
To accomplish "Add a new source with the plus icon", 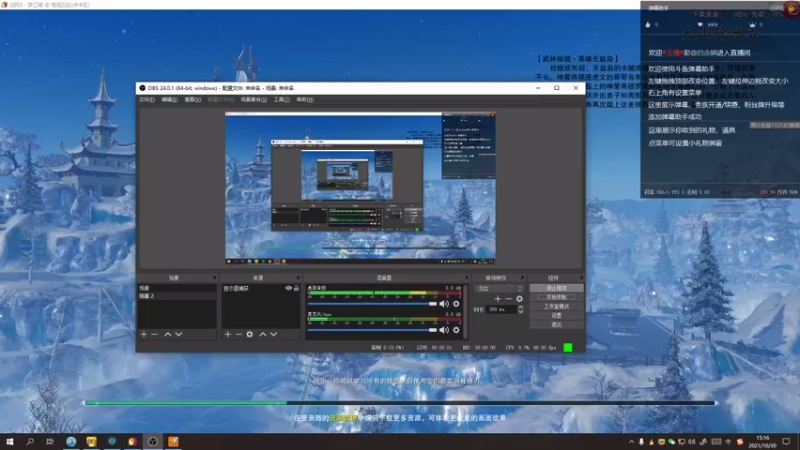I will click(228, 334).
